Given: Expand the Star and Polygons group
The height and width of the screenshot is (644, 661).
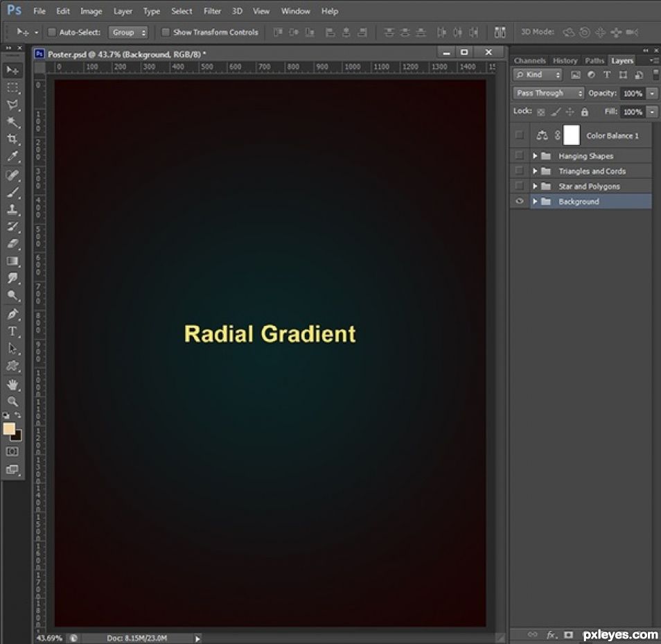Looking at the screenshot, I should [534, 186].
